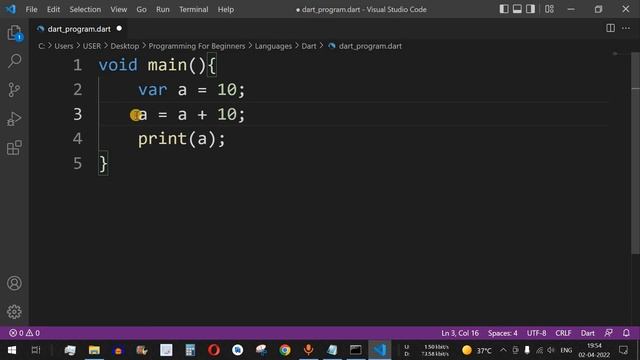Click the Desktop breadcrumb segment
Image resolution: width=640 pixels, height=360 pixels.
pos(124,46)
